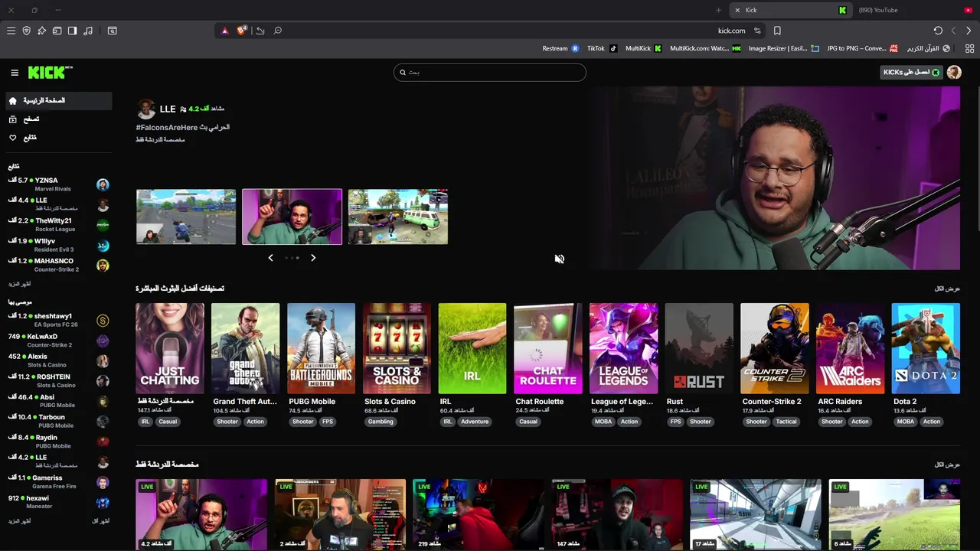The width and height of the screenshot is (980, 551).
Task: Open LLE streamer avatar in featured section
Action: click(145, 109)
